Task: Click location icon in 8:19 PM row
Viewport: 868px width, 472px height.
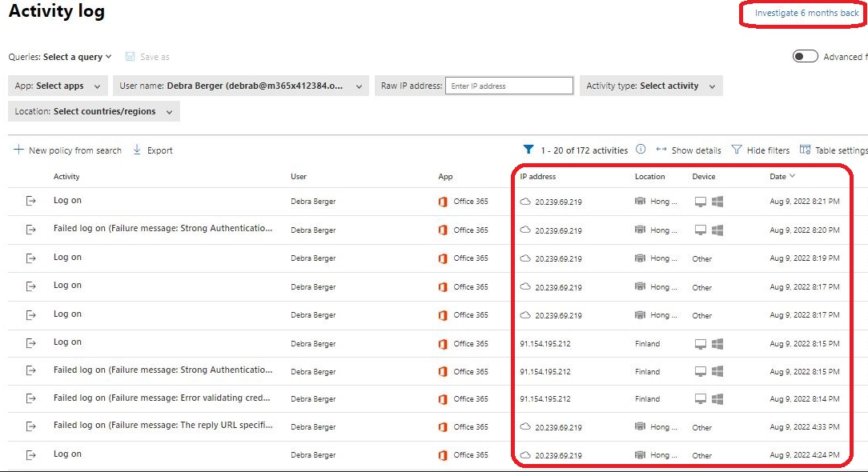Action: coord(640,258)
